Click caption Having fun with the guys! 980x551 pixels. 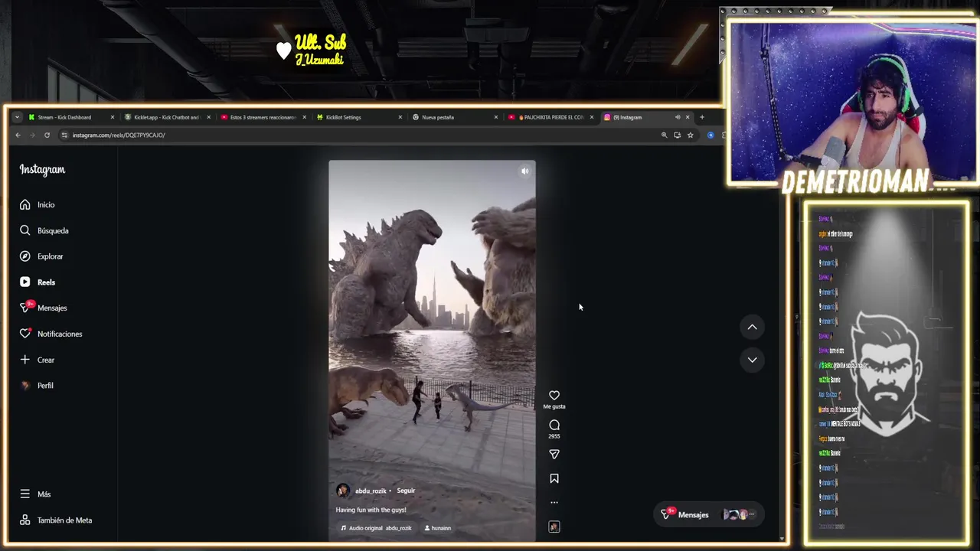point(371,510)
